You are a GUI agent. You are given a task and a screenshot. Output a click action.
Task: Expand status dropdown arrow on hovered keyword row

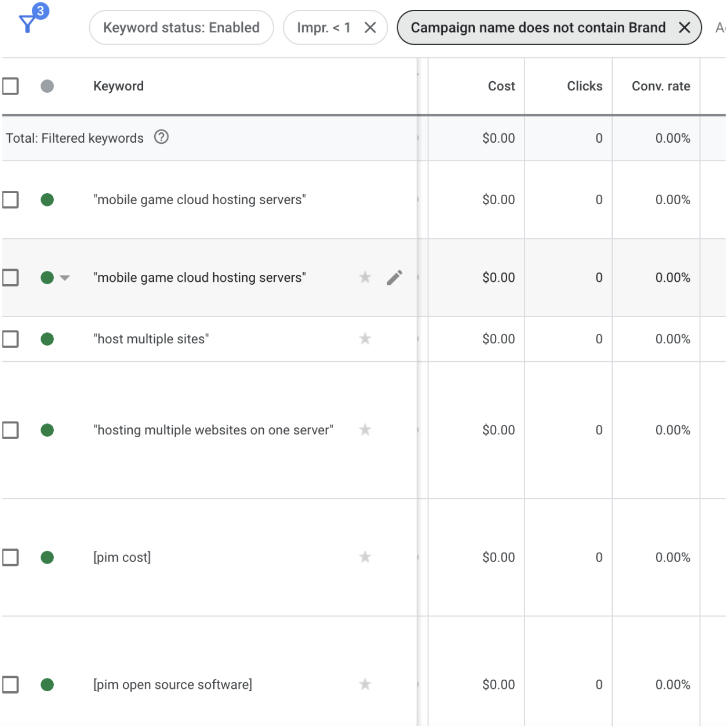click(65, 278)
